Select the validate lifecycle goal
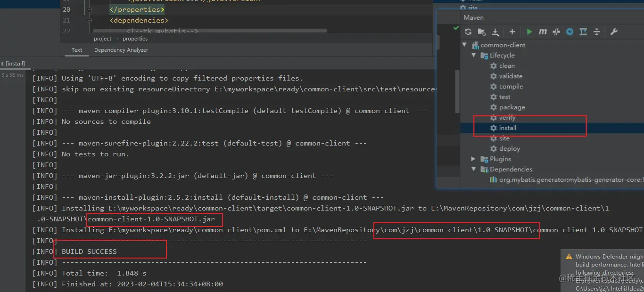 [506, 76]
